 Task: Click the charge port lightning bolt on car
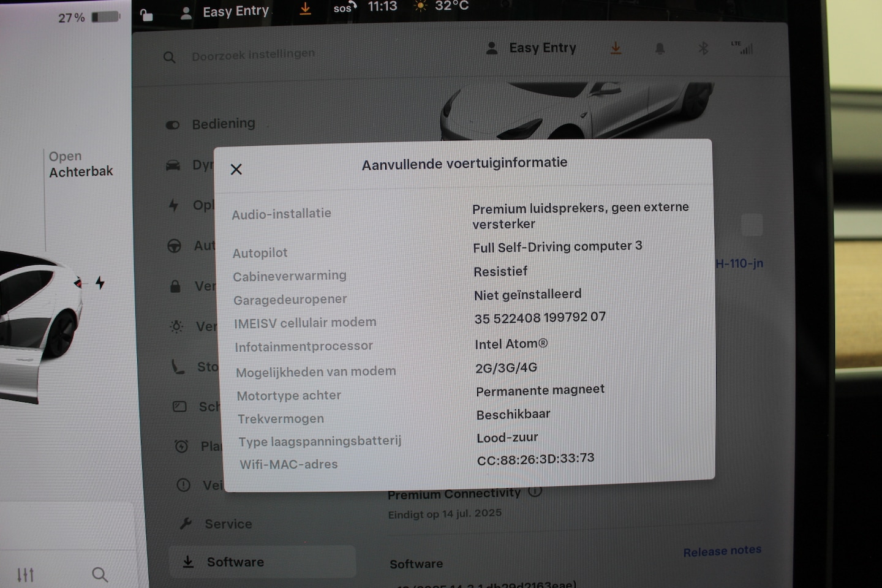(100, 282)
